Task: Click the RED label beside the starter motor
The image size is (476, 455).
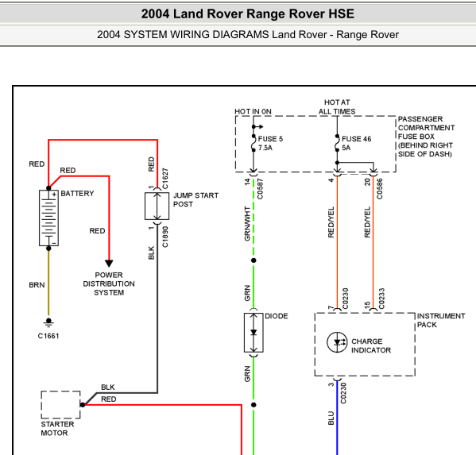Action: click(108, 399)
